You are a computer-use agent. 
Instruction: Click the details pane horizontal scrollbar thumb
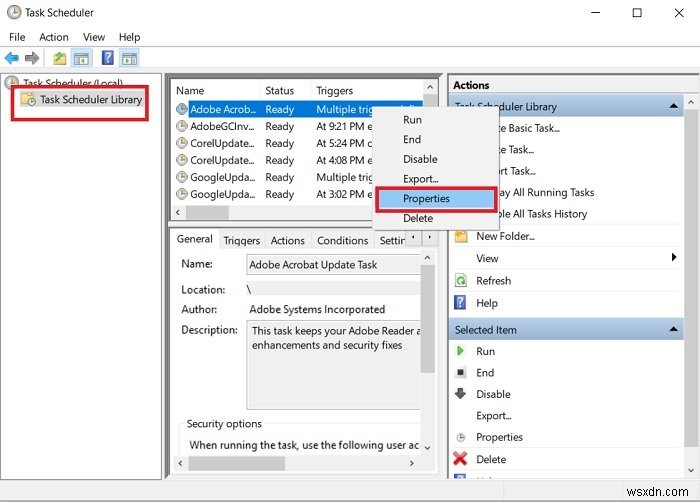237,464
